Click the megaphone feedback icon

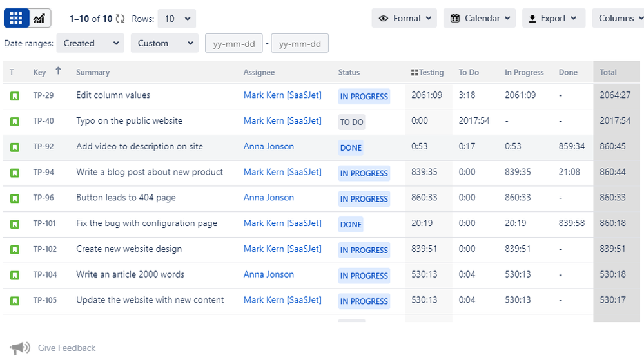click(20, 348)
